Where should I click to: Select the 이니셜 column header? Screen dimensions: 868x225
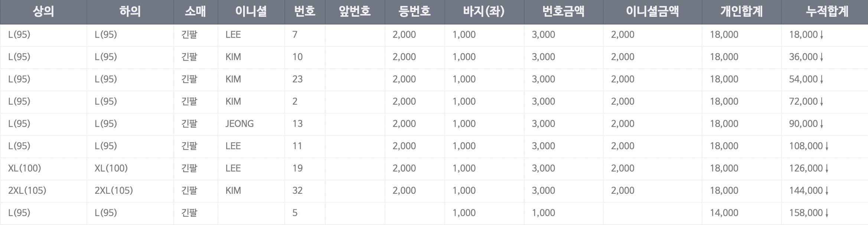pyautogui.click(x=251, y=12)
